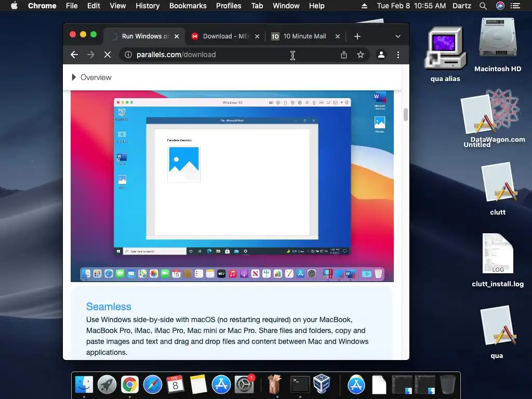Close the 10 Minute Mail tab
Image resolution: width=532 pixels, height=399 pixels.
point(338,36)
